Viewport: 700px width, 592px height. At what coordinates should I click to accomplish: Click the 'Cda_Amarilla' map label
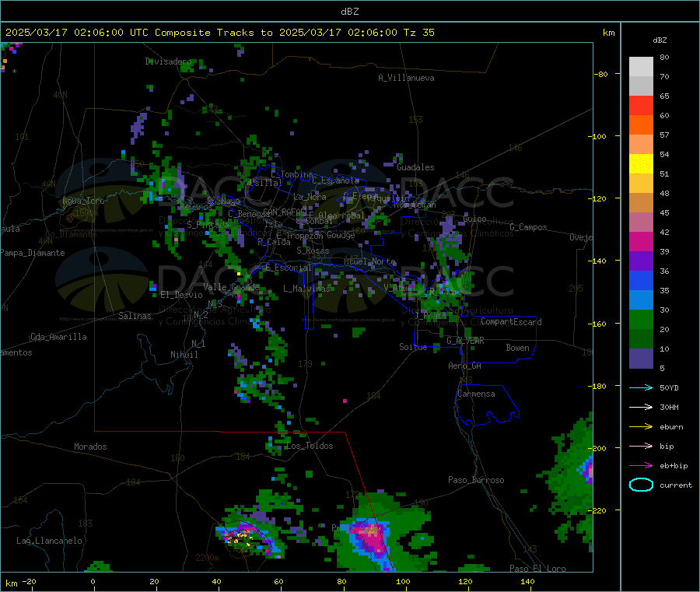tap(58, 337)
